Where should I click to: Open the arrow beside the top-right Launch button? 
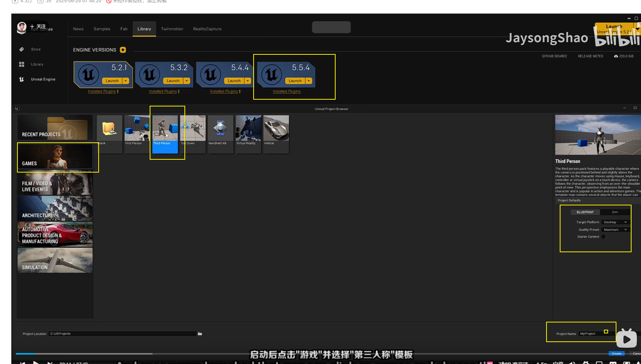(638, 29)
